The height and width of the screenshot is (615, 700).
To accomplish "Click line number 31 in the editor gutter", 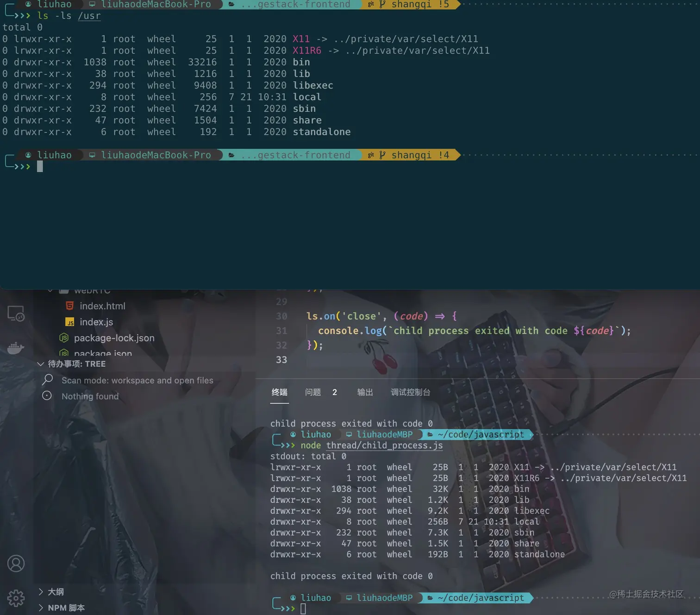I will click(x=281, y=331).
